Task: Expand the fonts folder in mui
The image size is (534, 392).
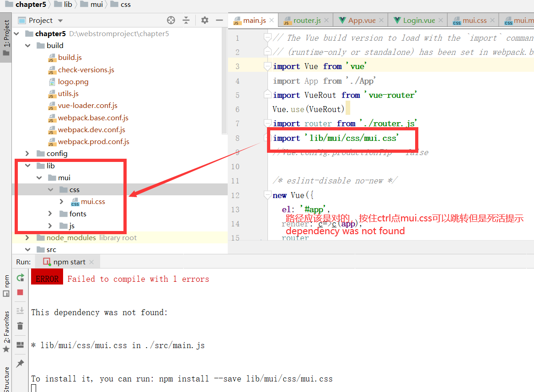Action: pyautogui.click(x=50, y=214)
